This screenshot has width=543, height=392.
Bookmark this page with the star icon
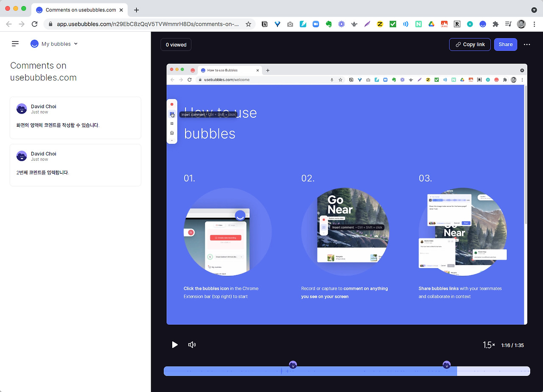[249, 24]
